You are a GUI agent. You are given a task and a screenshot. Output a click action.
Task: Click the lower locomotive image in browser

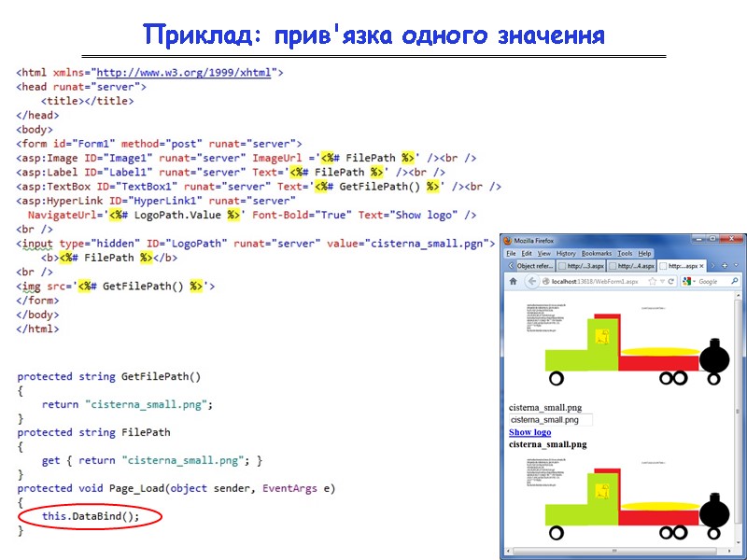point(627,499)
